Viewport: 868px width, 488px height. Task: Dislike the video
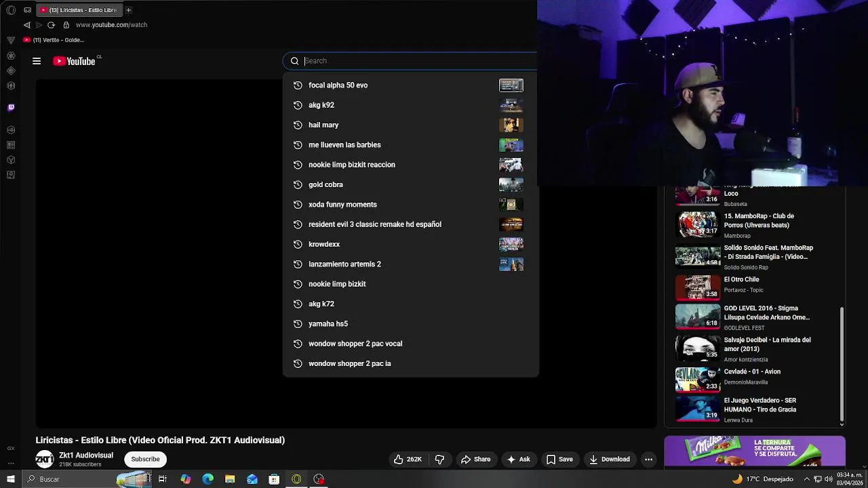(439, 460)
